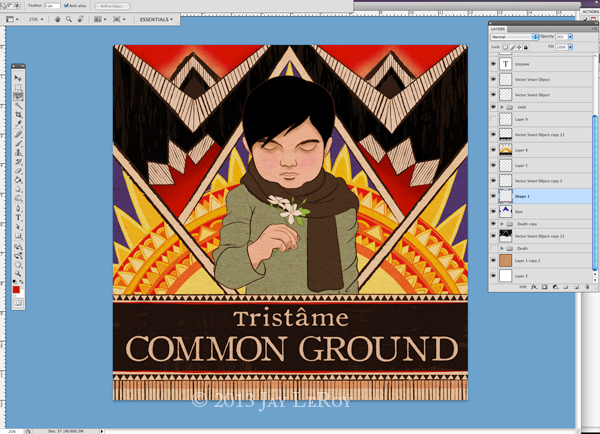Click the new adjustment layer icon

555,287
